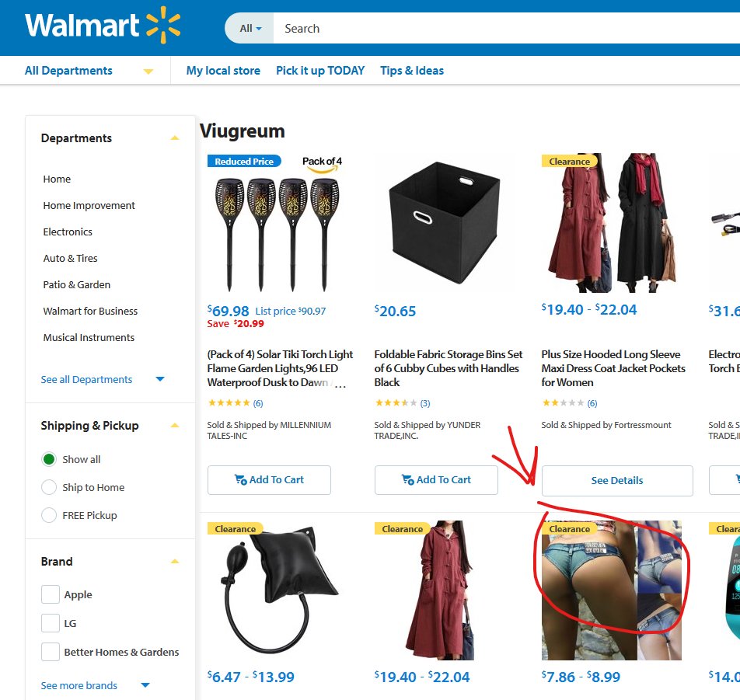Select the Ship to Home option
Image resolution: width=740 pixels, height=700 pixels.
[x=49, y=487]
